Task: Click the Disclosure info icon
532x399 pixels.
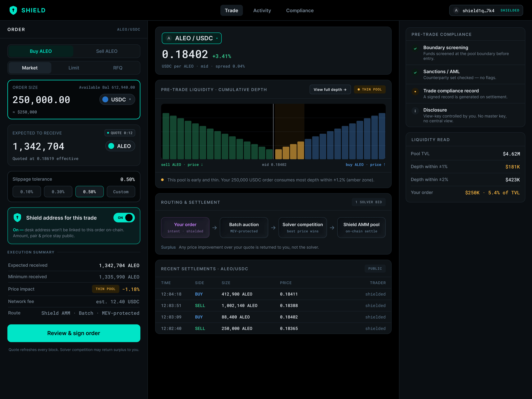Action: click(415, 111)
